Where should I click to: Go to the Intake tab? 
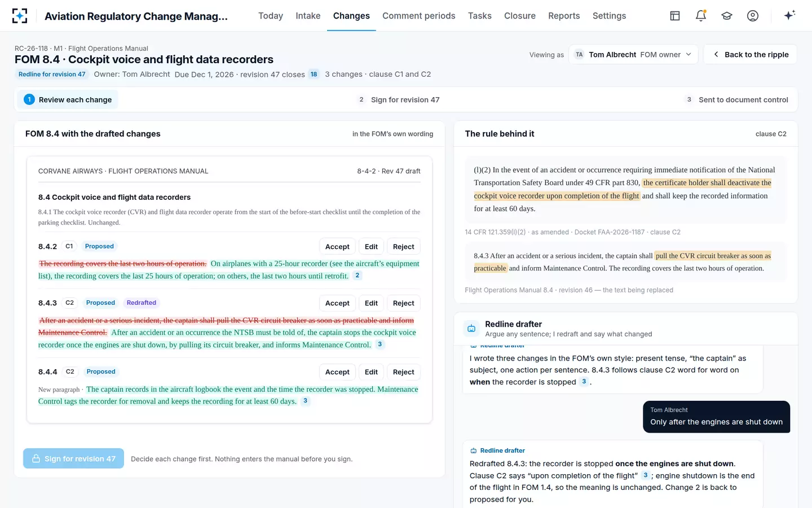[x=308, y=16]
